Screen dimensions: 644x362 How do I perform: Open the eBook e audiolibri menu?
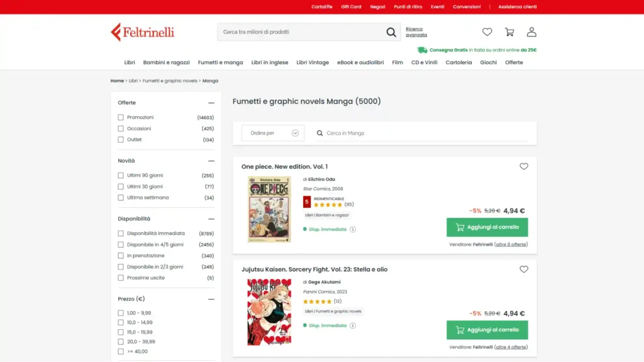pos(360,62)
